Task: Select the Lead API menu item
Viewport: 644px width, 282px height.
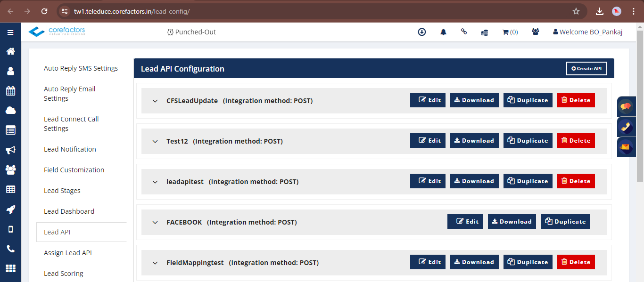Action: pyautogui.click(x=81, y=232)
